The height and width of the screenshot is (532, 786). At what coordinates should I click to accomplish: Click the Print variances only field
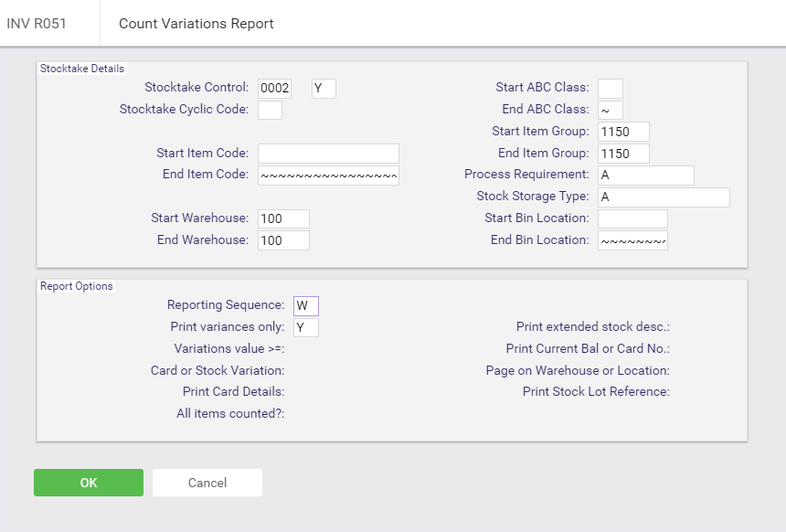(x=306, y=328)
